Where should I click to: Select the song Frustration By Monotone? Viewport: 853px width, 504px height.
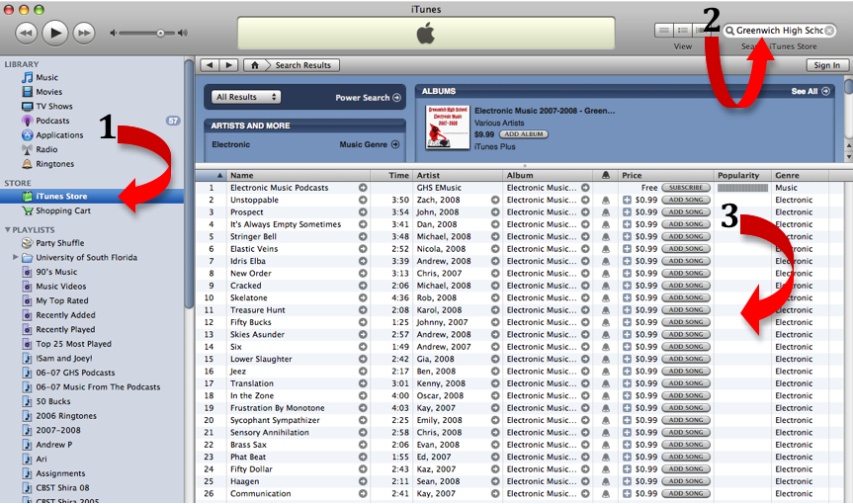coord(277,408)
